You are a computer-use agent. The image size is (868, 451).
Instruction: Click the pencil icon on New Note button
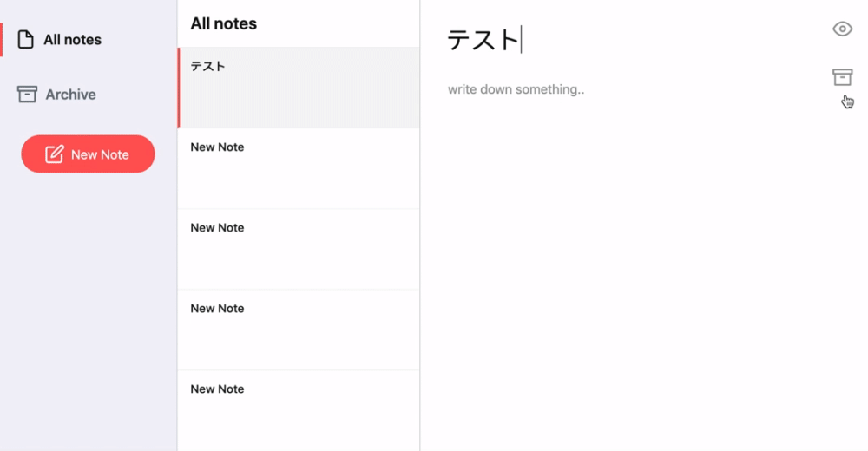(x=54, y=154)
